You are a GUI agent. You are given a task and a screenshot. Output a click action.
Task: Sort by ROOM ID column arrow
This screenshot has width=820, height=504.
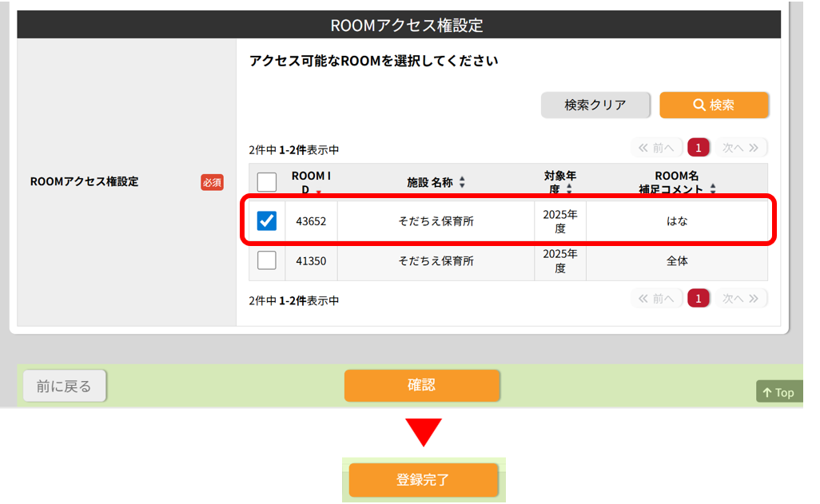point(319,192)
